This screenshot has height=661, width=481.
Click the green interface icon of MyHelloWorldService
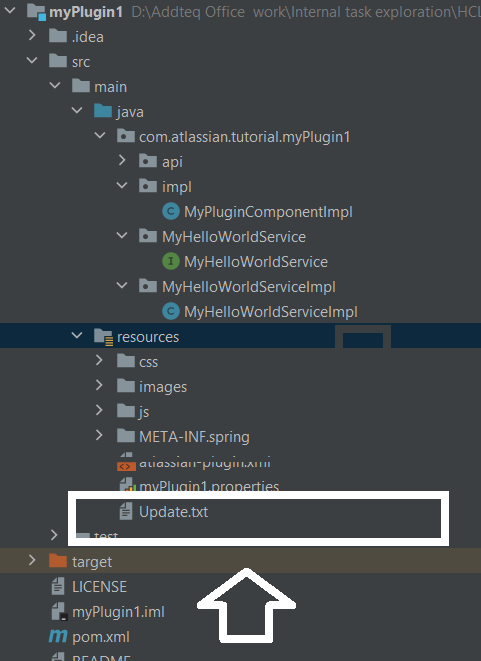[x=171, y=261]
